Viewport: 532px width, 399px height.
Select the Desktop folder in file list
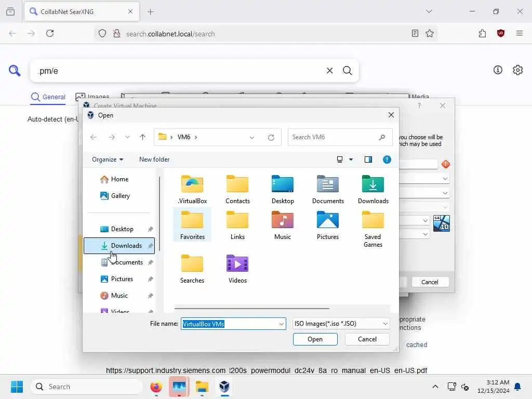283,189
